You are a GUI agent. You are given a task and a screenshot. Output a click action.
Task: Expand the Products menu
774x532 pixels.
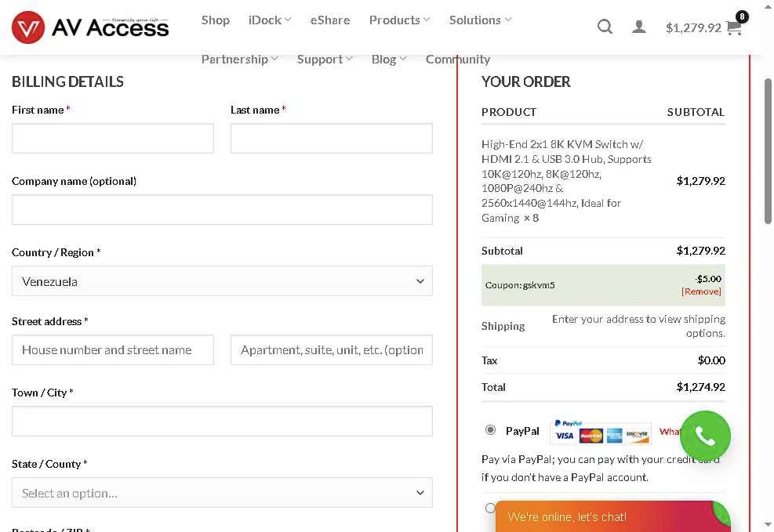(x=399, y=20)
